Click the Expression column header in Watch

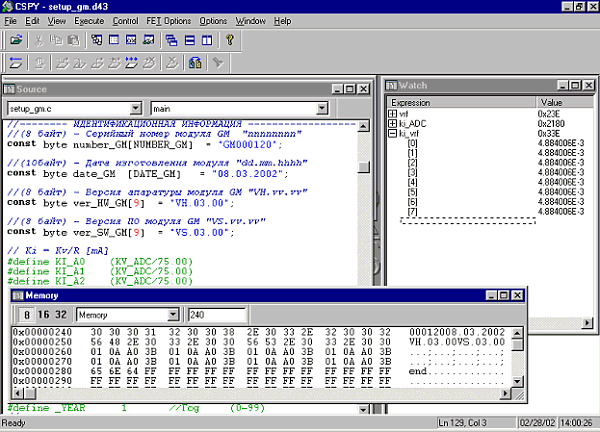[461, 103]
